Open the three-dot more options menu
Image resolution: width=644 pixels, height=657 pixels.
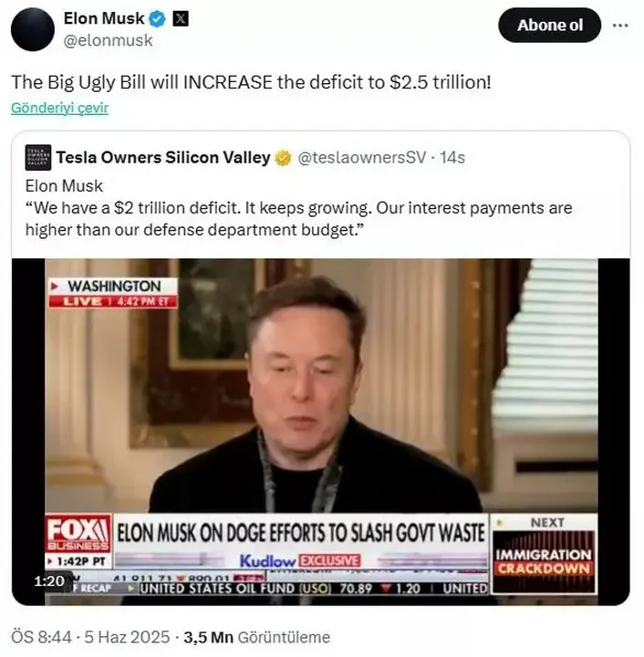pos(620,26)
